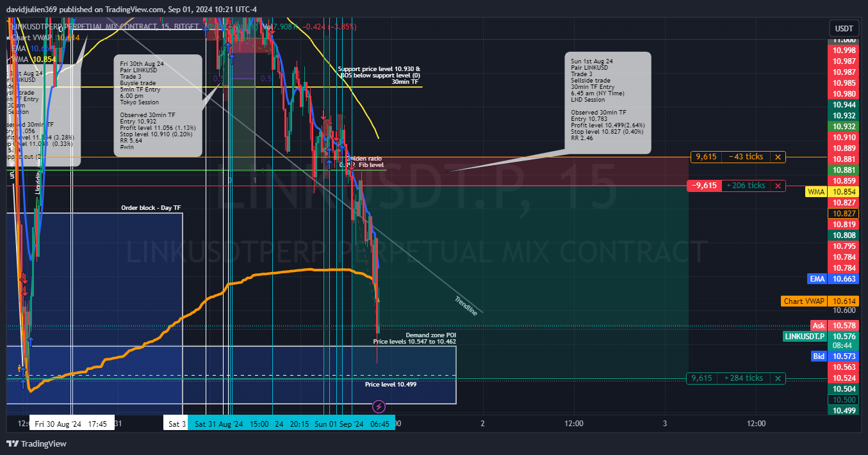Click the 10.499 price label at scale bottom
Screen dimensions: 868x455
click(843, 411)
